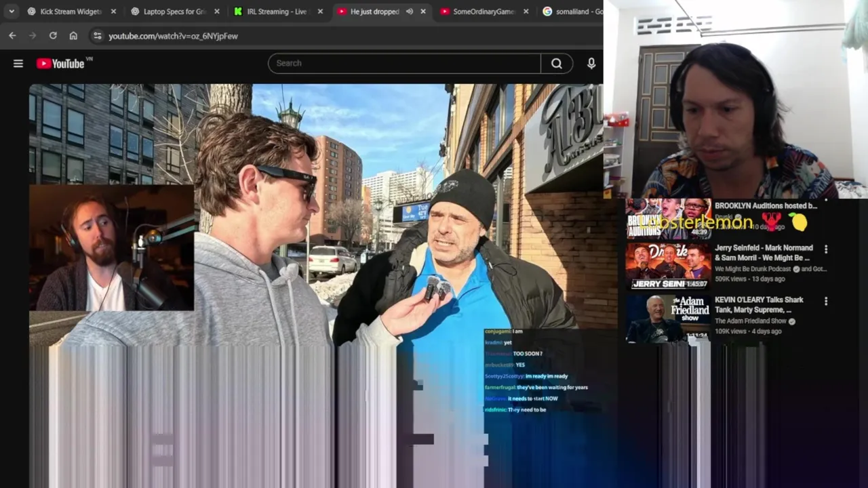Switch to Laptop Specs tab
This screenshot has height=488, width=868.
click(174, 12)
